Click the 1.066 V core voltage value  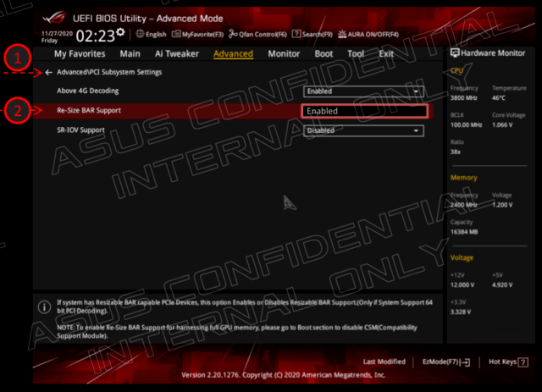(x=502, y=124)
